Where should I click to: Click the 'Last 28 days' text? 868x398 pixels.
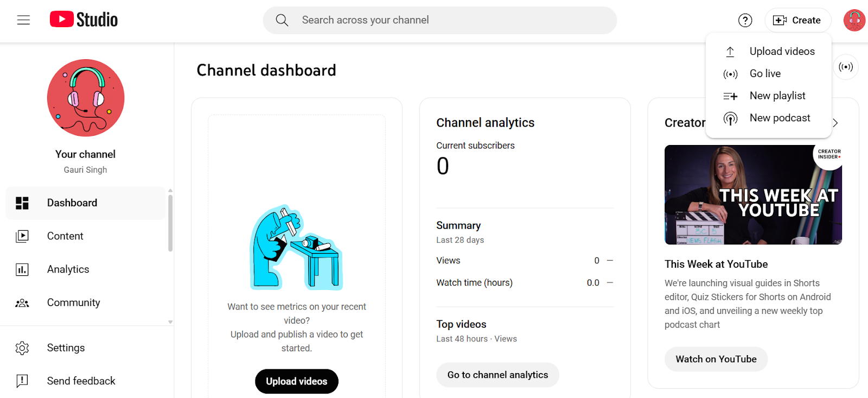click(x=460, y=240)
